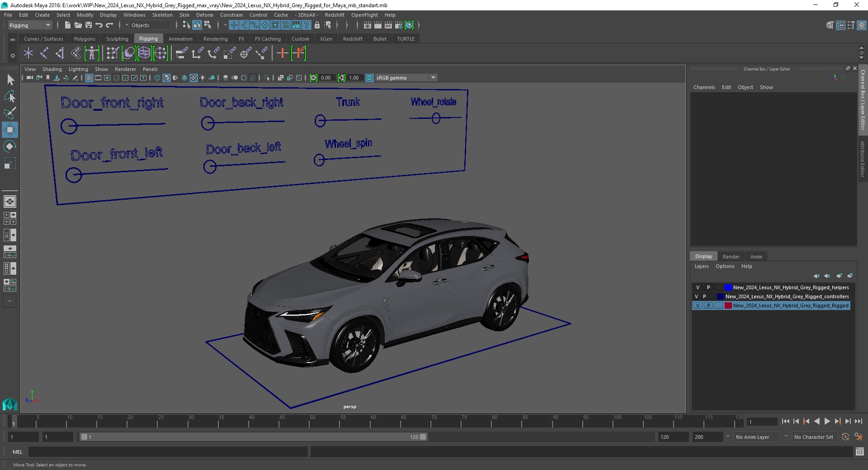
Task: Click the Open Scene folder icon
Action: coord(78,25)
